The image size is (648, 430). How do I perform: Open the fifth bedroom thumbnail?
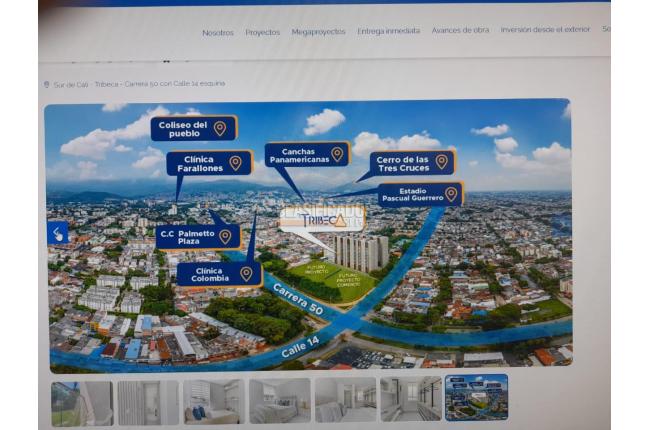[345, 400]
